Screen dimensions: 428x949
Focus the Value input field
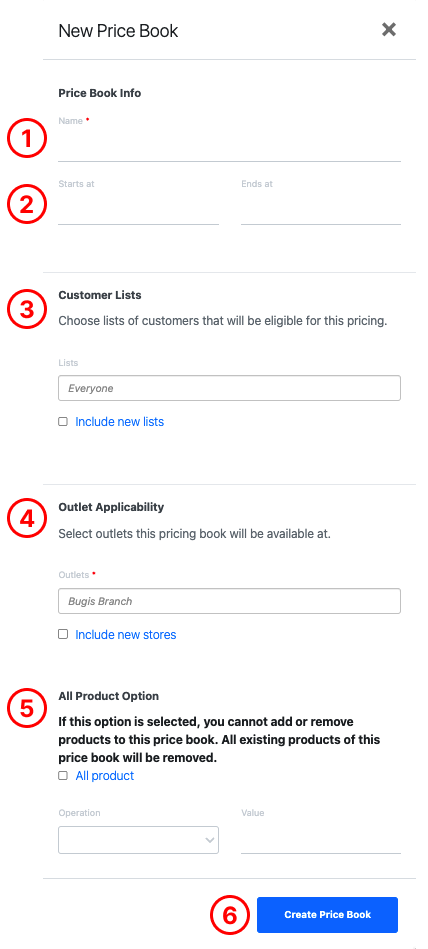tap(321, 839)
